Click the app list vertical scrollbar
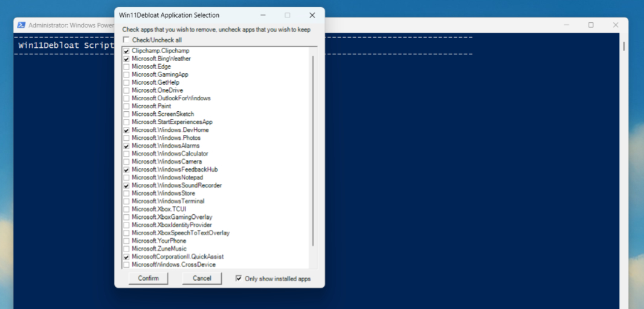The width and height of the screenshot is (644, 309). (313, 151)
